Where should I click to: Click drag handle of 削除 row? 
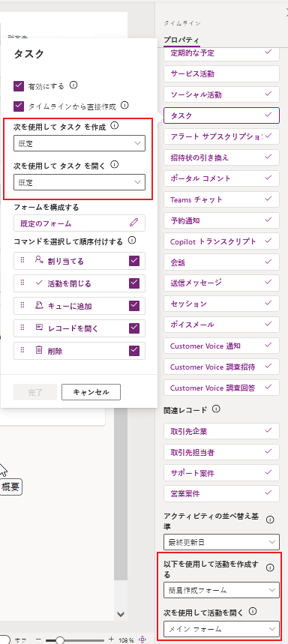pos(22,350)
